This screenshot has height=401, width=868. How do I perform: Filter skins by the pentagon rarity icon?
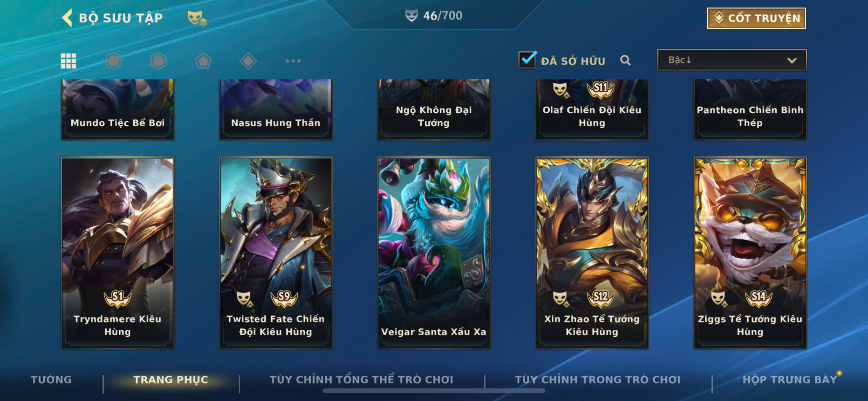pos(203,61)
